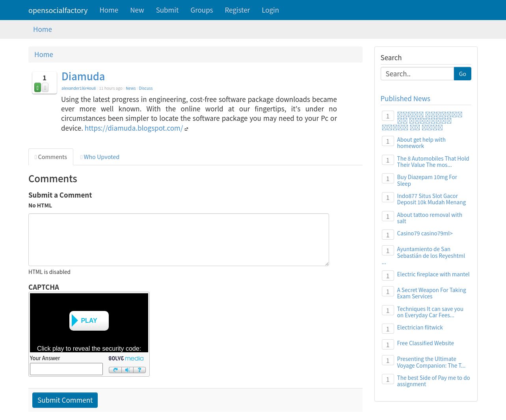506x420 pixels.
Task: Switch to Who Upvoted tab
Action: click(100, 157)
